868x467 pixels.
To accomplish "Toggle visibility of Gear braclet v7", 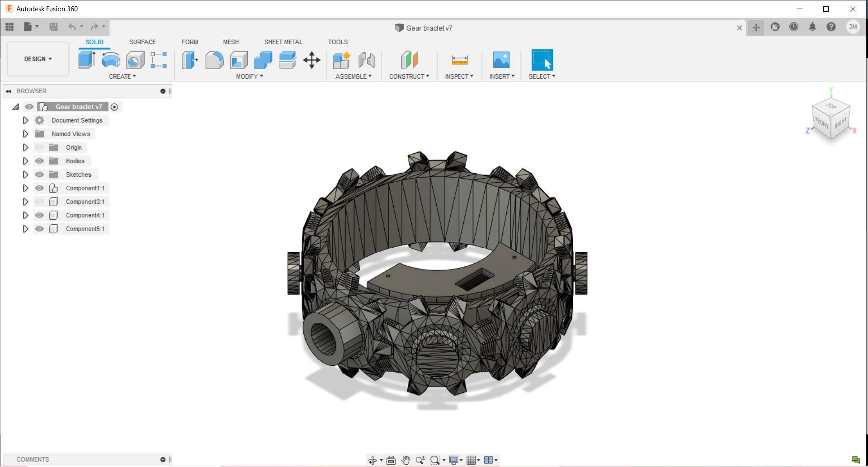I will [x=29, y=107].
